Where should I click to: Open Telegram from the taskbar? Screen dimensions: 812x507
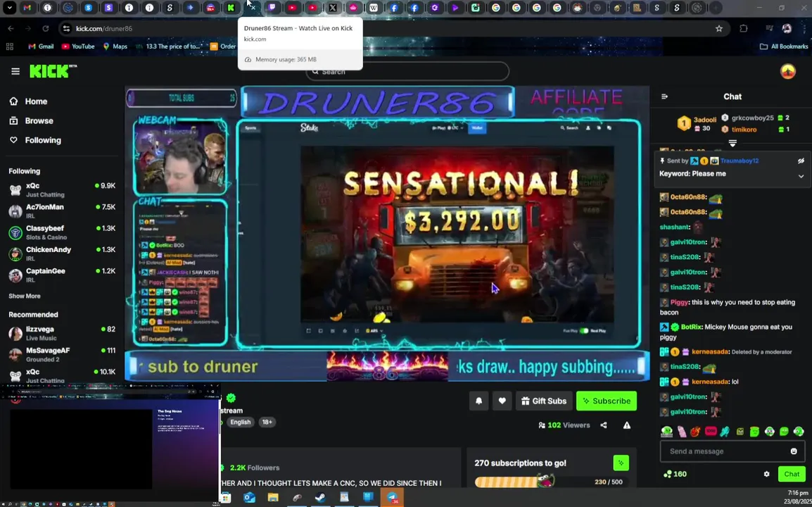[392, 497]
